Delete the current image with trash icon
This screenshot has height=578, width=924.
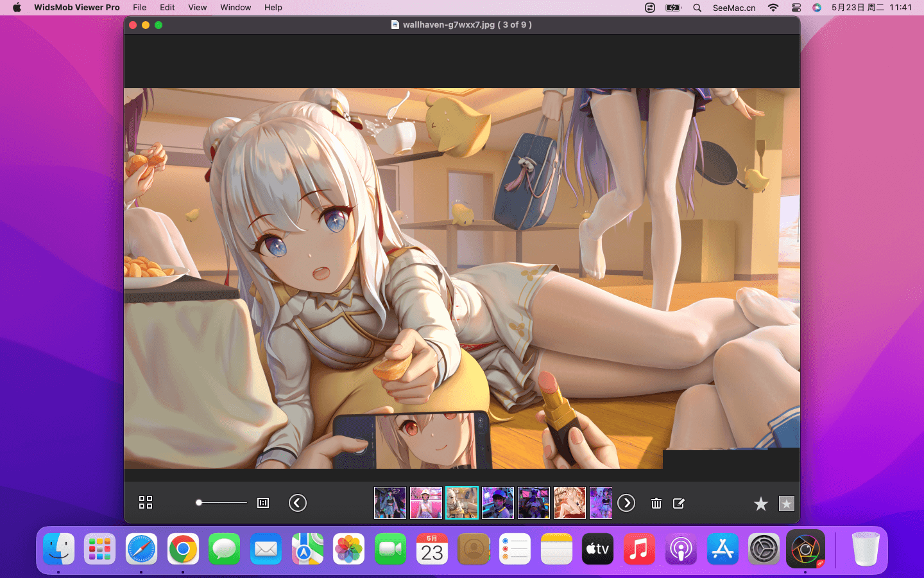[x=656, y=504]
